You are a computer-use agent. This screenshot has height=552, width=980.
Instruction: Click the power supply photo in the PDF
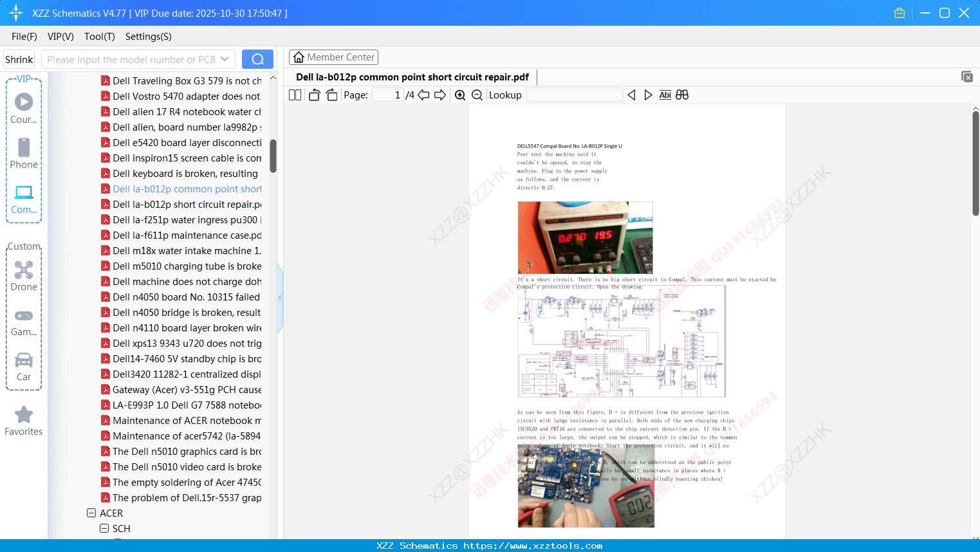(585, 237)
